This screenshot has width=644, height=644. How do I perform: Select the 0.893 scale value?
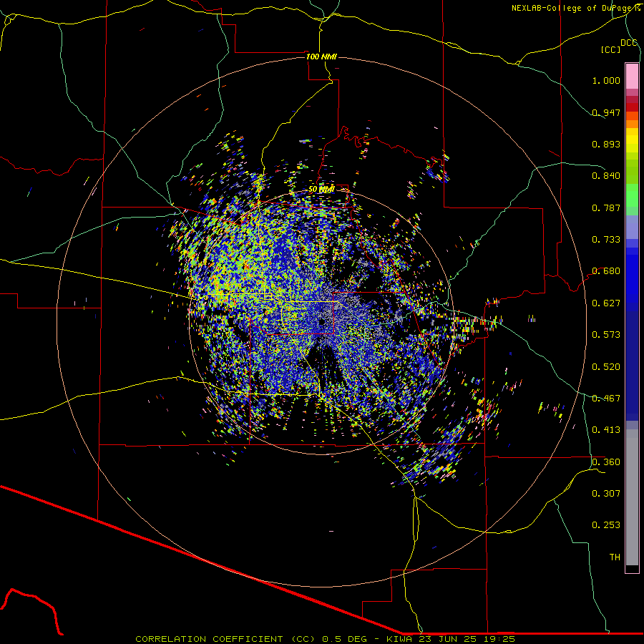click(606, 144)
